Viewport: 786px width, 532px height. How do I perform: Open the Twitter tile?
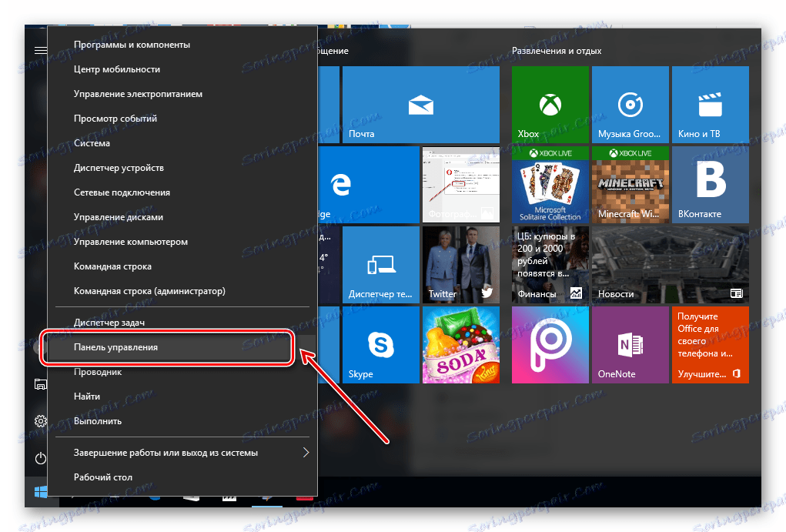[x=460, y=265]
